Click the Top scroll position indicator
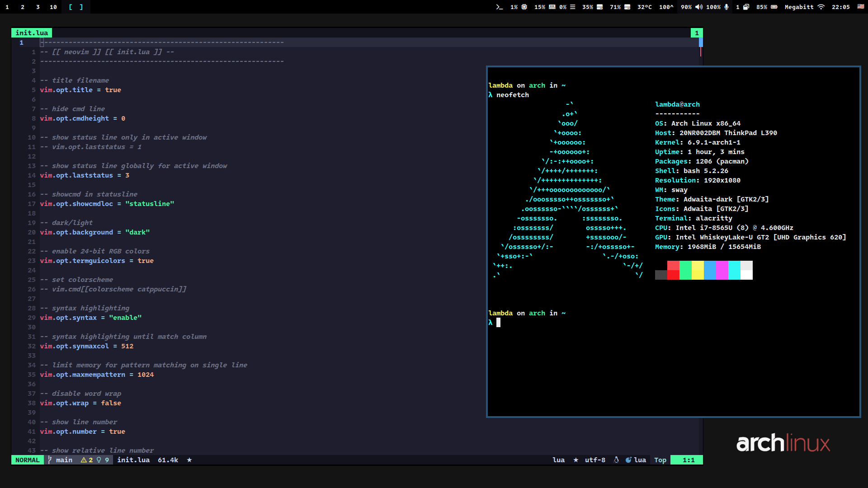Viewport: 868px width, 488px height. point(660,460)
